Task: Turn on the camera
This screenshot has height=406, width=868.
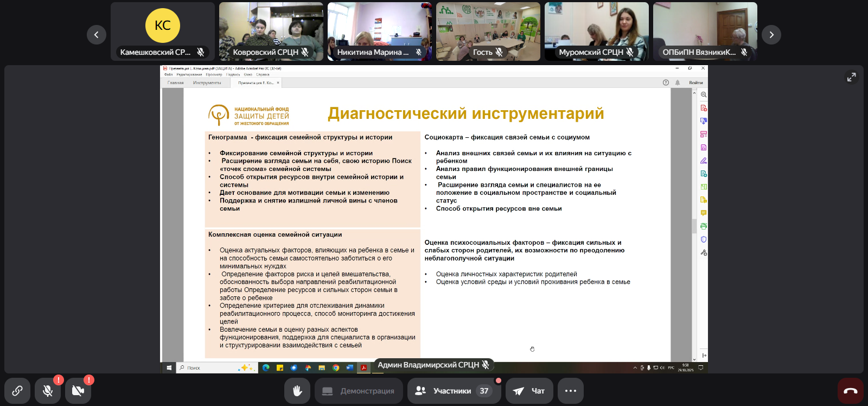Action: (78, 391)
